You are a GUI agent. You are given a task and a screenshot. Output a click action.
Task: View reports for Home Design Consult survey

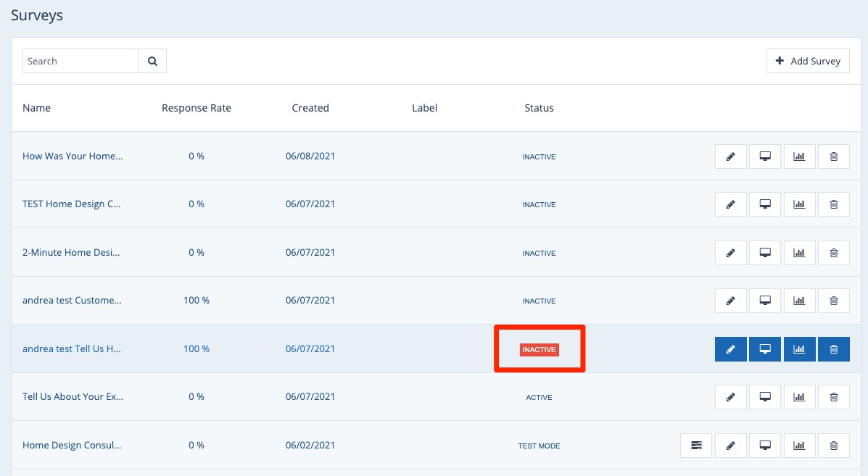pos(799,446)
